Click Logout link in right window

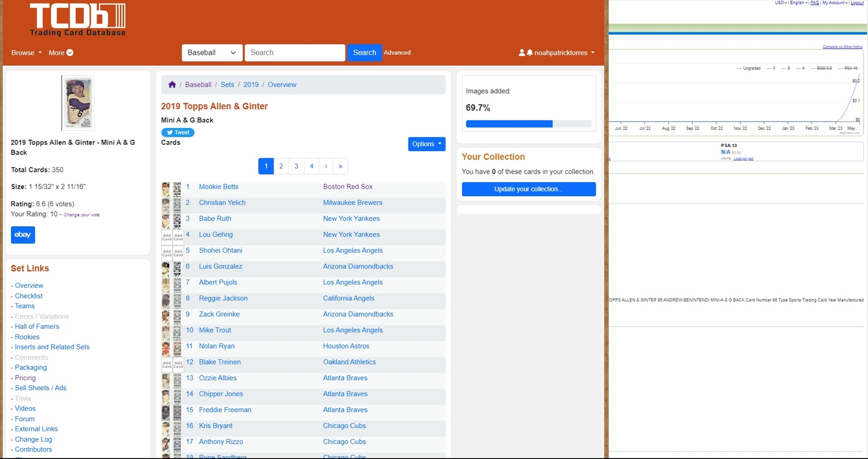(857, 3)
